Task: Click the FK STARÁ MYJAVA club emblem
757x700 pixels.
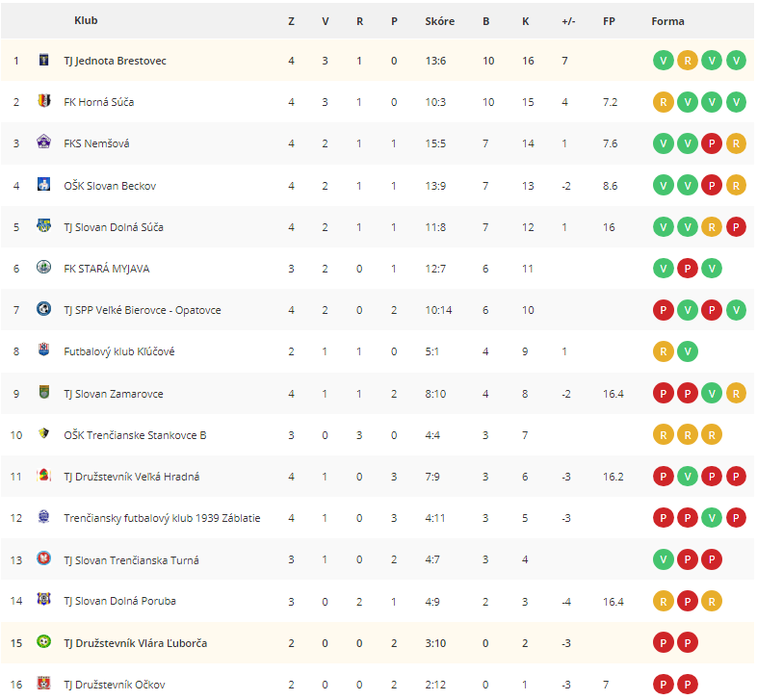Action: (x=44, y=267)
